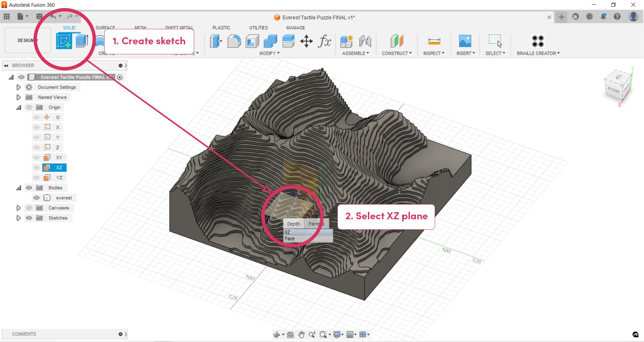This screenshot has width=644, height=342.
Task: Switch to the MANAGE tab
Action: (296, 28)
